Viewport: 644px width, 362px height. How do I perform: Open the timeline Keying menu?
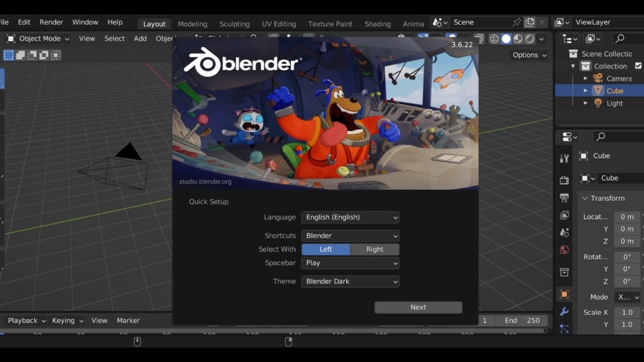67,320
